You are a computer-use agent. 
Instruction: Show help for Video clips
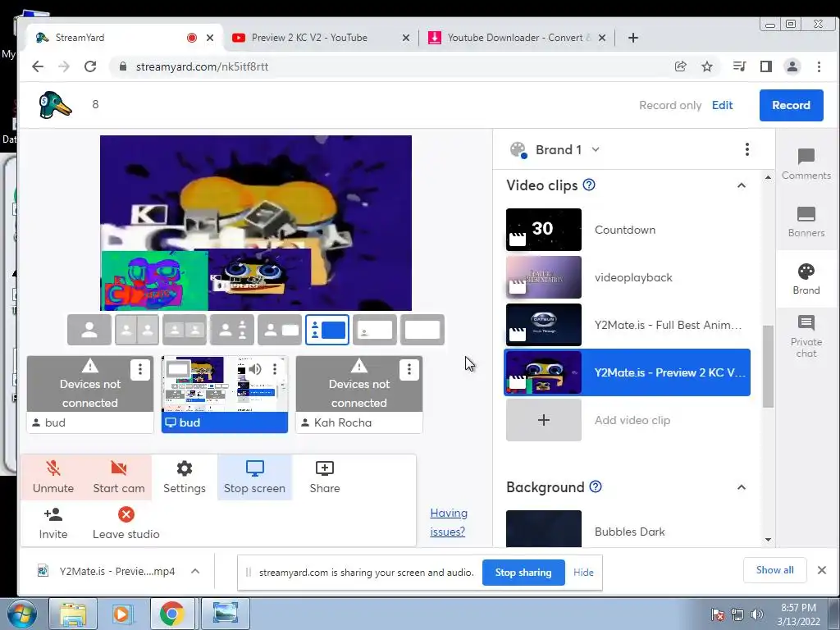tap(589, 185)
